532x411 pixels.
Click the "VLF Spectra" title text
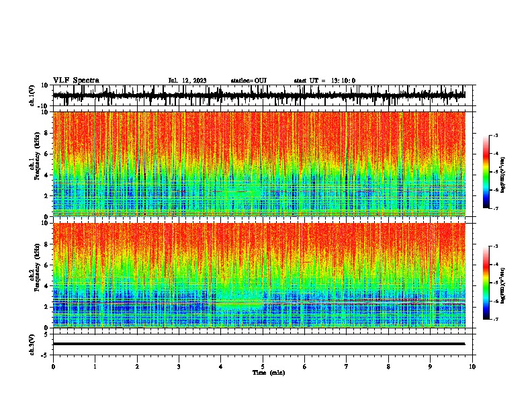click(76, 81)
